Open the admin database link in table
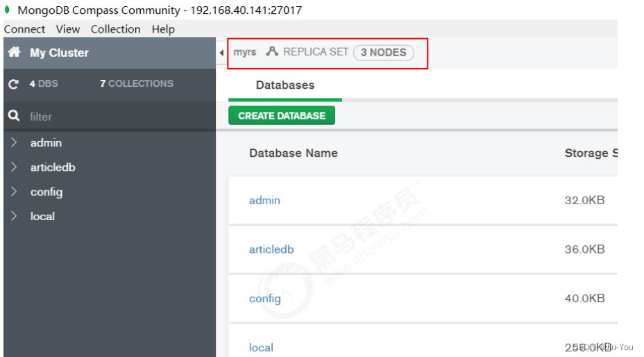The height and width of the screenshot is (357, 644). point(264,200)
